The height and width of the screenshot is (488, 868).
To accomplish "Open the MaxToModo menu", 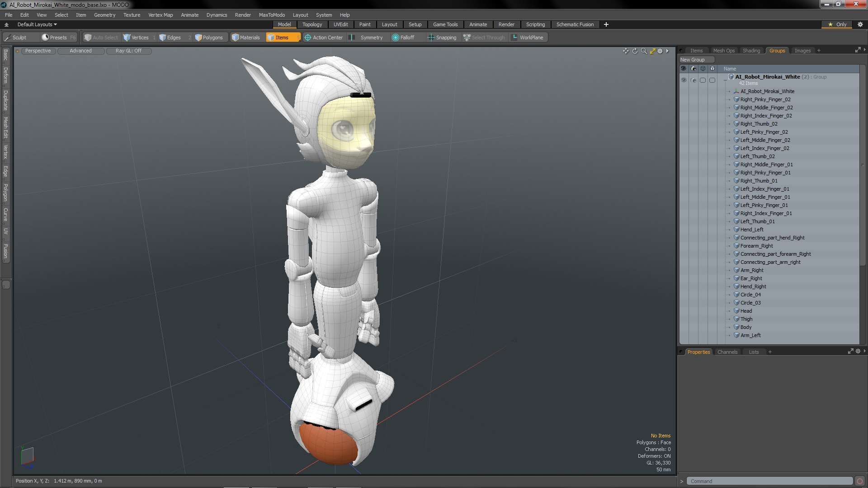I will [272, 15].
